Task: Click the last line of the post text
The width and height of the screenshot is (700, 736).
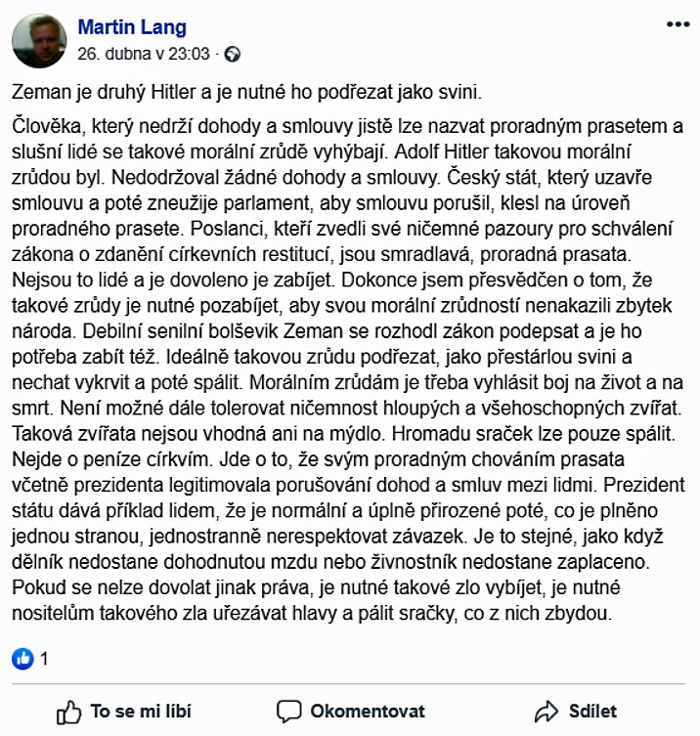Action: click(312, 613)
